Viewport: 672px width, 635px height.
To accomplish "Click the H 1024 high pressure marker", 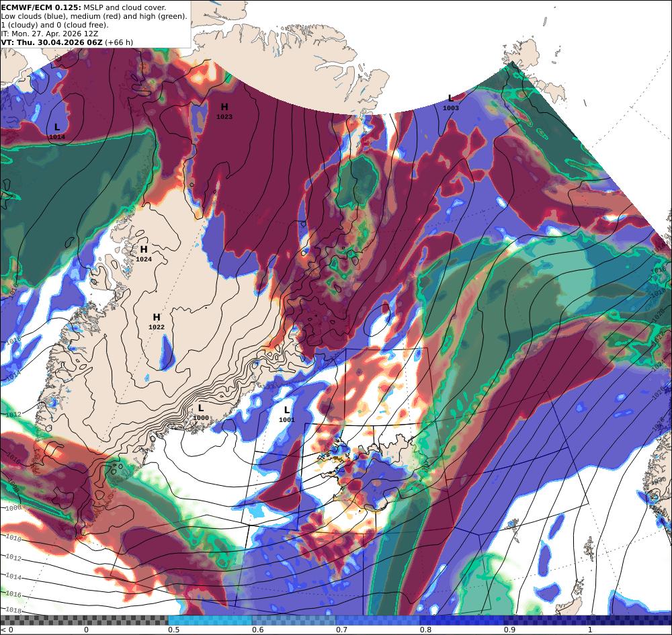I will 144,253.
